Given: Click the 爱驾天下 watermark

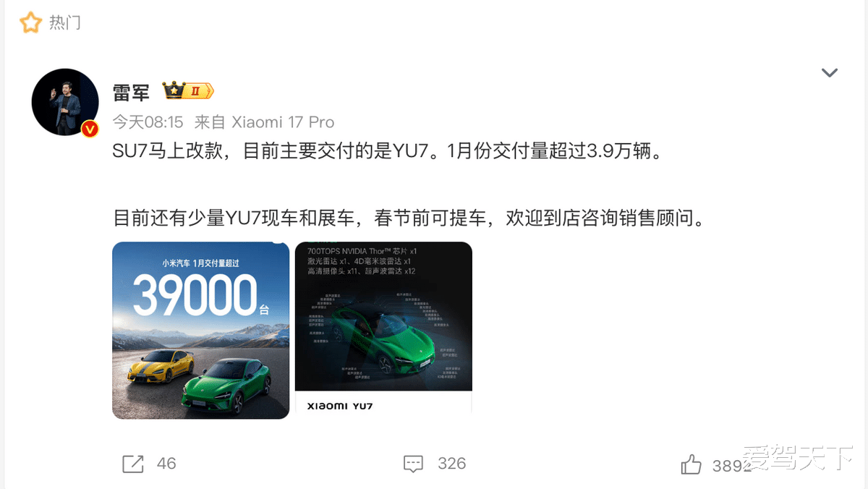Looking at the screenshot, I should pyautogui.click(x=799, y=458).
